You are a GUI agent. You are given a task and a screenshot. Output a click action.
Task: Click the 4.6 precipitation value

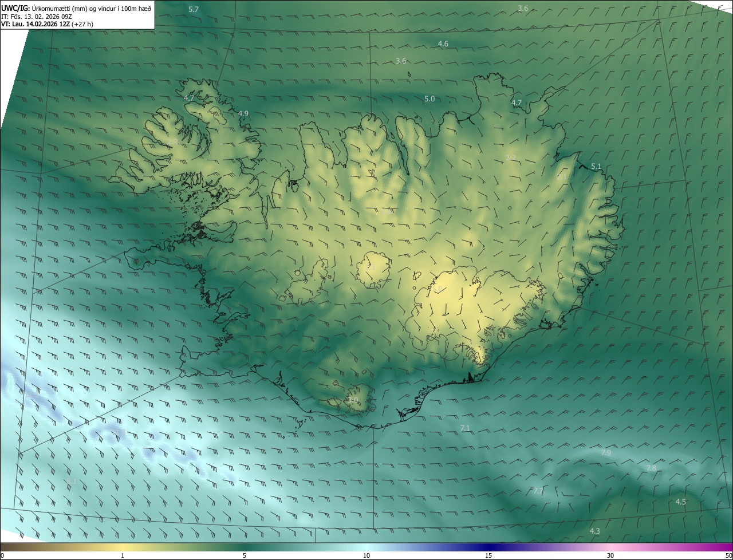443,44
